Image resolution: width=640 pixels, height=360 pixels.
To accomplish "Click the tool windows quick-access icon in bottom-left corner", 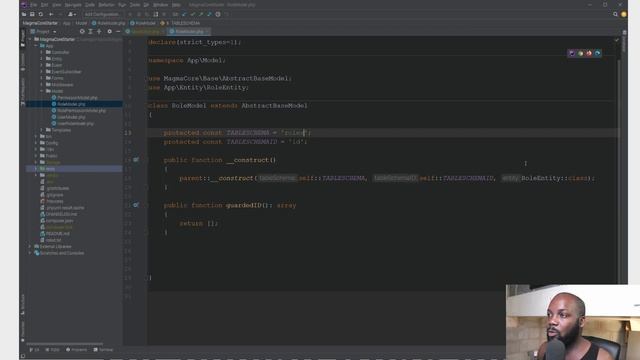I will (23, 356).
